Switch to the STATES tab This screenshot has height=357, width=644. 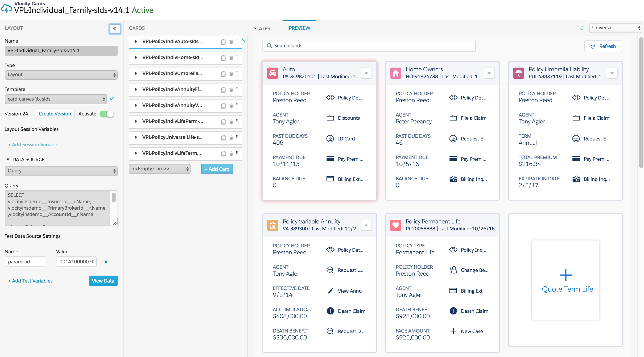(x=262, y=28)
